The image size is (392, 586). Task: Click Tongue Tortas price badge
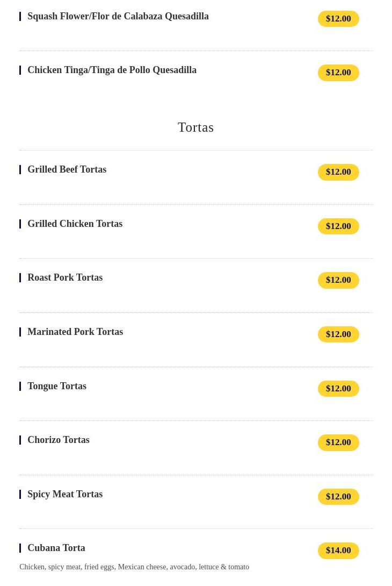338,389
